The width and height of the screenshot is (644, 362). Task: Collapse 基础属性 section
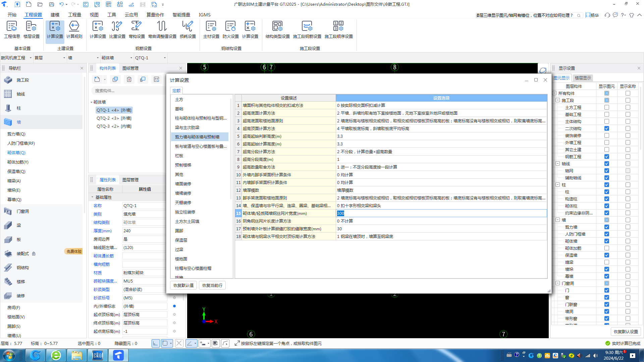(x=93, y=197)
